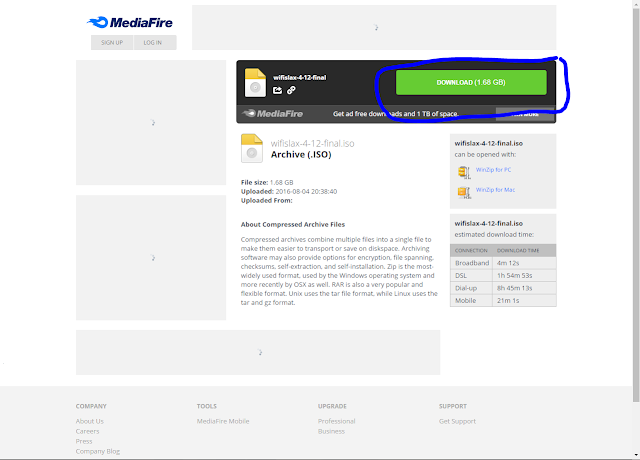Click the CONNECTION column header

(471, 251)
